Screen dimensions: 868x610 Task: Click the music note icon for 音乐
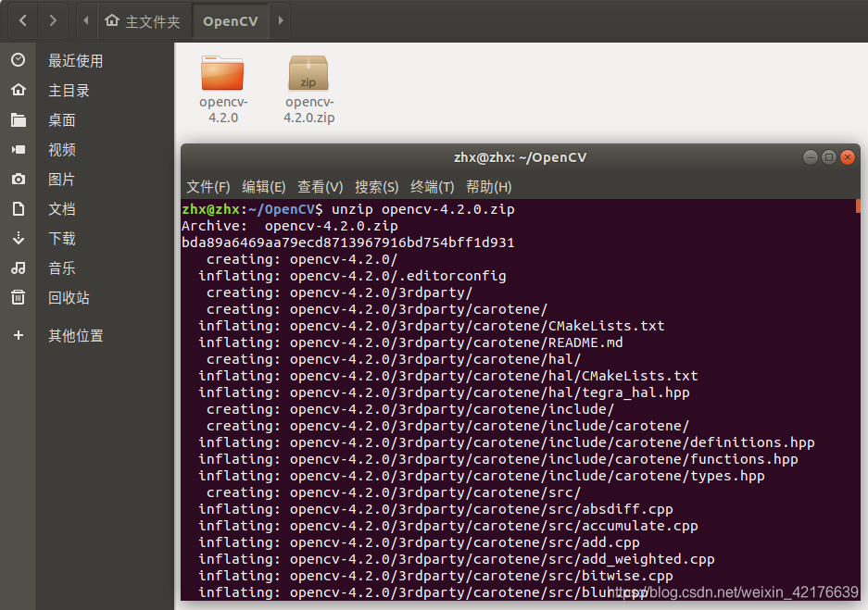pos(19,268)
